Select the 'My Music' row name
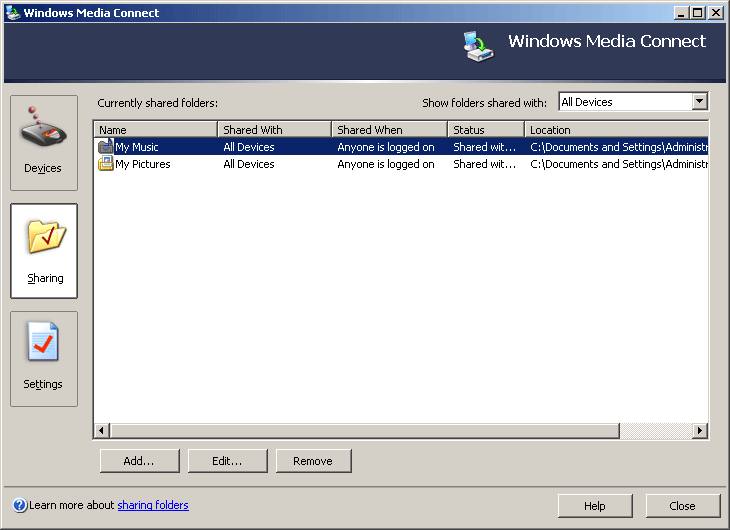 pos(137,147)
